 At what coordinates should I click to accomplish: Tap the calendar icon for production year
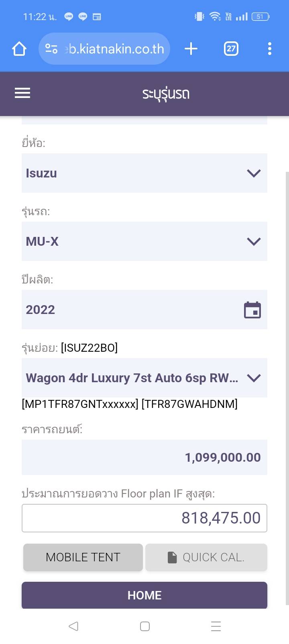point(252,310)
